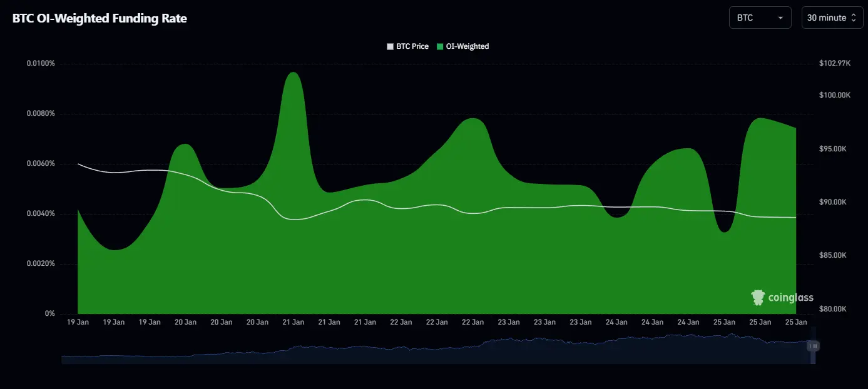
Task: Grab the range slider handle below chart
Action: 813,346
